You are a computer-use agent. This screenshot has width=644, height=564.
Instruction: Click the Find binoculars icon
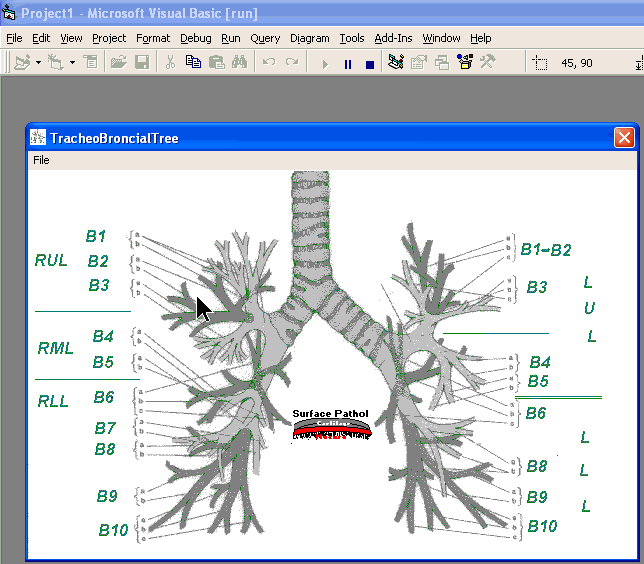tap(239, 63)
